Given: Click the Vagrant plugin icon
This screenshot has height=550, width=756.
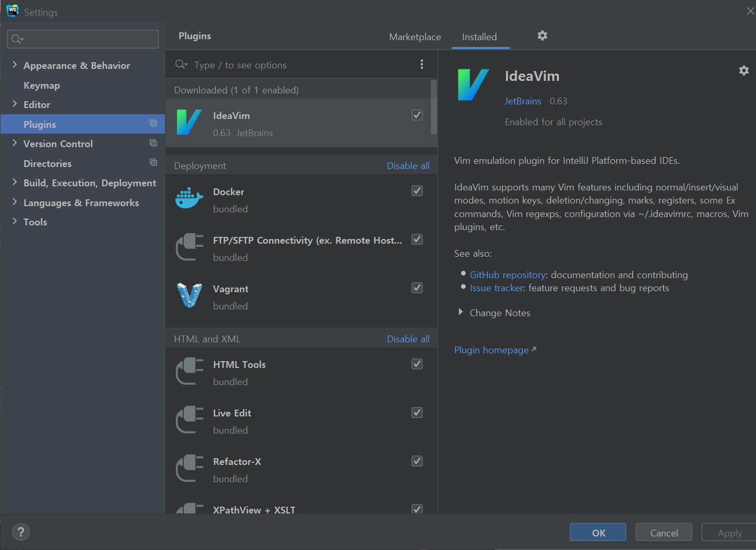Looking at the screenshot, I should (189, 295).
